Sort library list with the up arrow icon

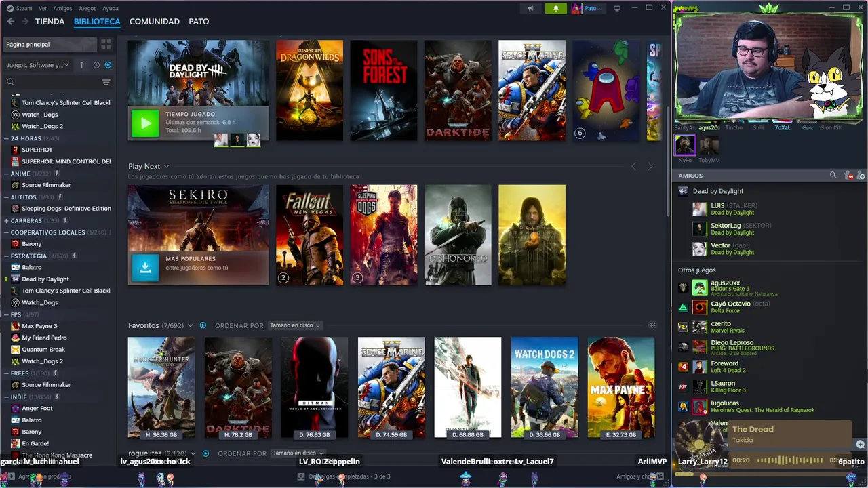(x=81, y=65)
